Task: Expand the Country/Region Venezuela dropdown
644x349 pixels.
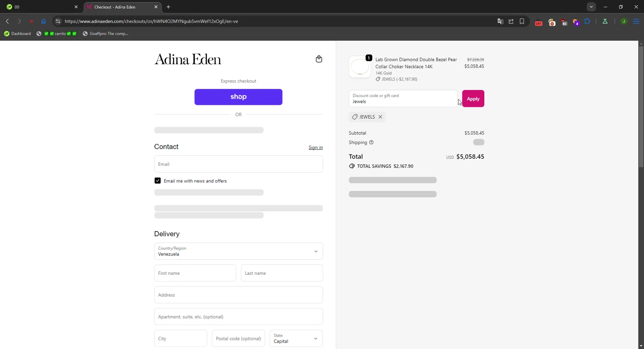Action: tap(238, 251)
